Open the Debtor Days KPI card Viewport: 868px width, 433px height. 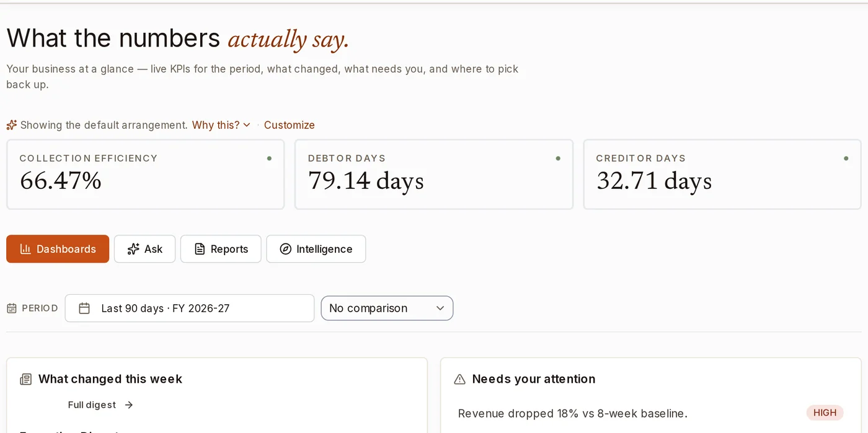pos(434,174)
